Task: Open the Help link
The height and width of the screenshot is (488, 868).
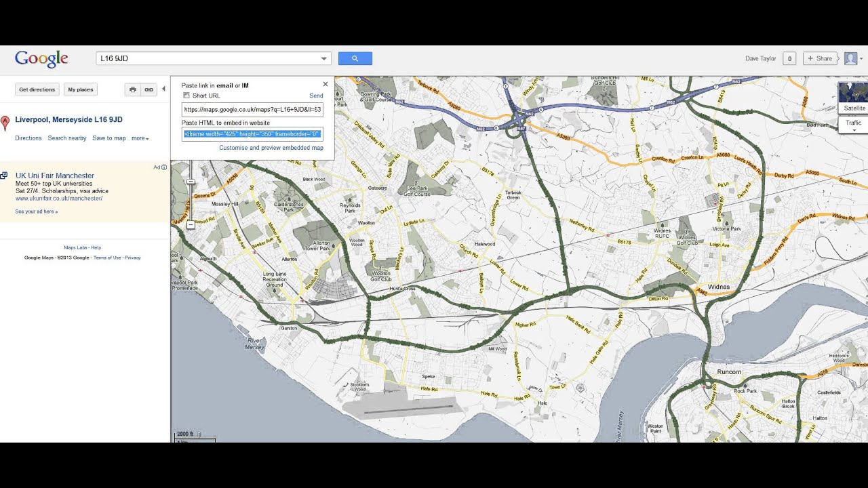Action: (96, 248)
